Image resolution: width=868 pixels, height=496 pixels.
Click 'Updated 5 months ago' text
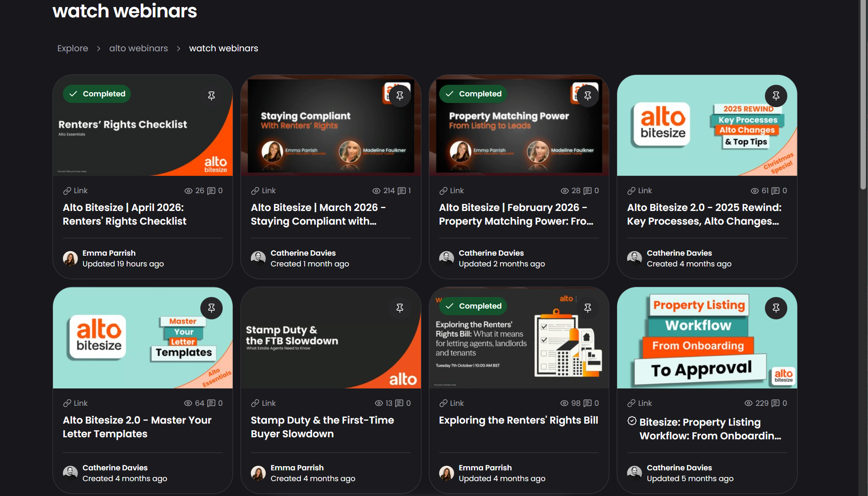tap(690, 479)
